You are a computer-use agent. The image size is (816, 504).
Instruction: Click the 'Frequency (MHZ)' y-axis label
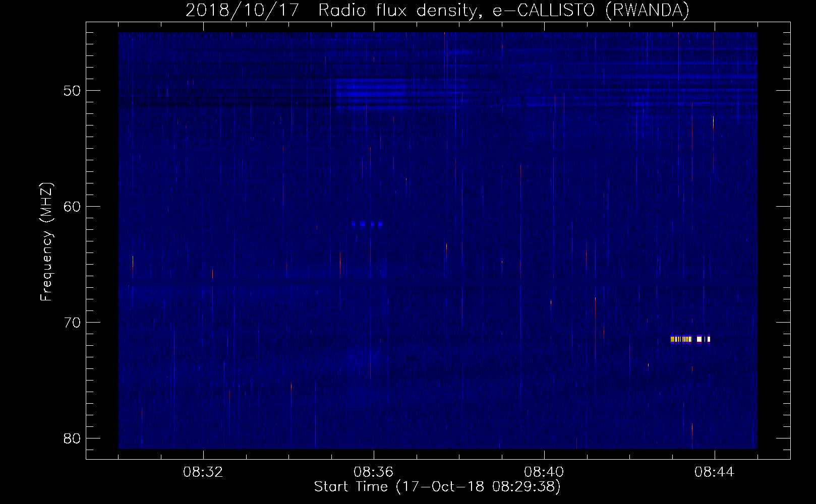click(46, 242)
